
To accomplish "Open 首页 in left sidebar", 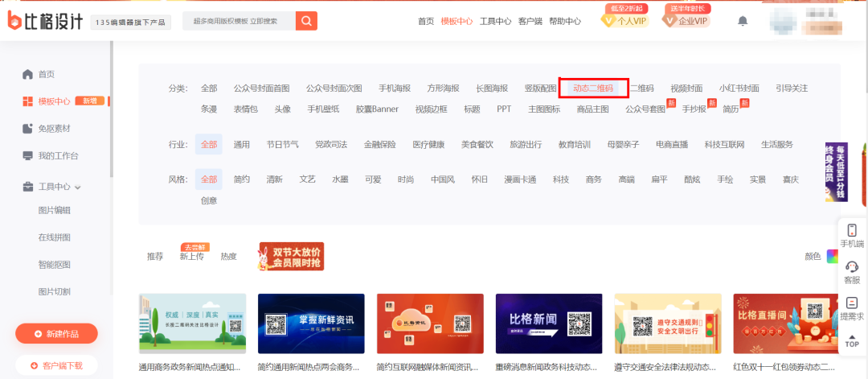I will click(46, 74).
